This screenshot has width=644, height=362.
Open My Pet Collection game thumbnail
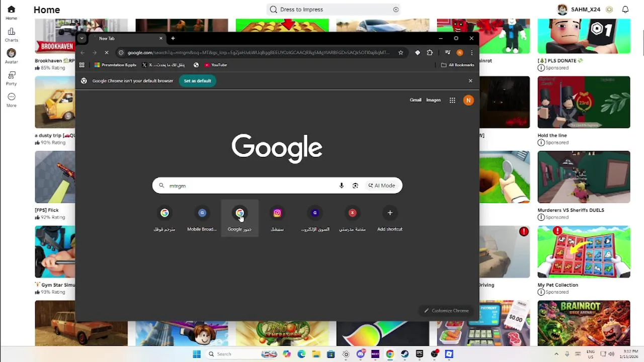tap(584, 251)
